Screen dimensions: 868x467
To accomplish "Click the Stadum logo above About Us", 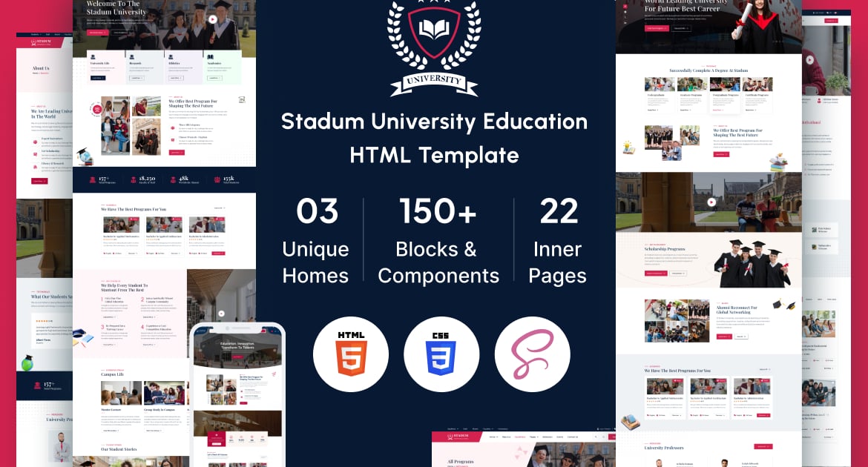I will (x=41, y=42).
